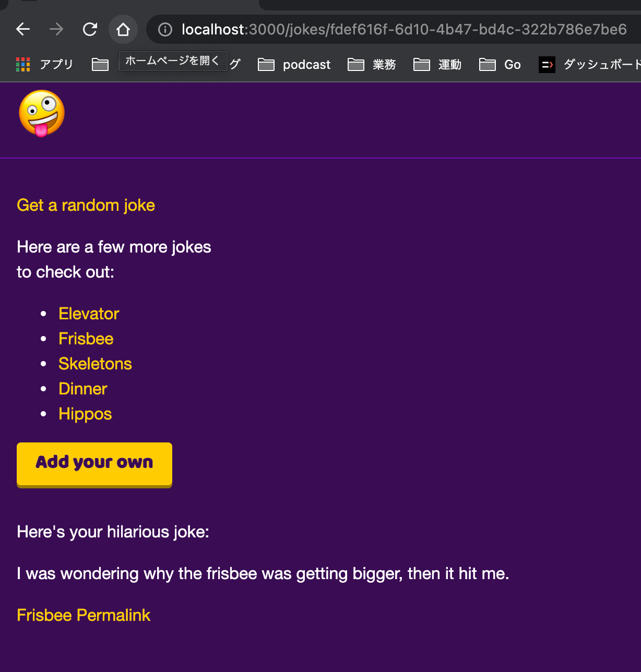Open the Skeletons joke link

(95, 364)
